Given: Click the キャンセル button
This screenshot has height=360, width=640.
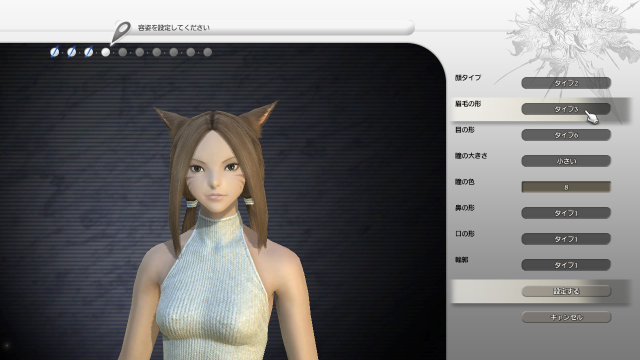Looking at the screenshot, I should point(566,317).
